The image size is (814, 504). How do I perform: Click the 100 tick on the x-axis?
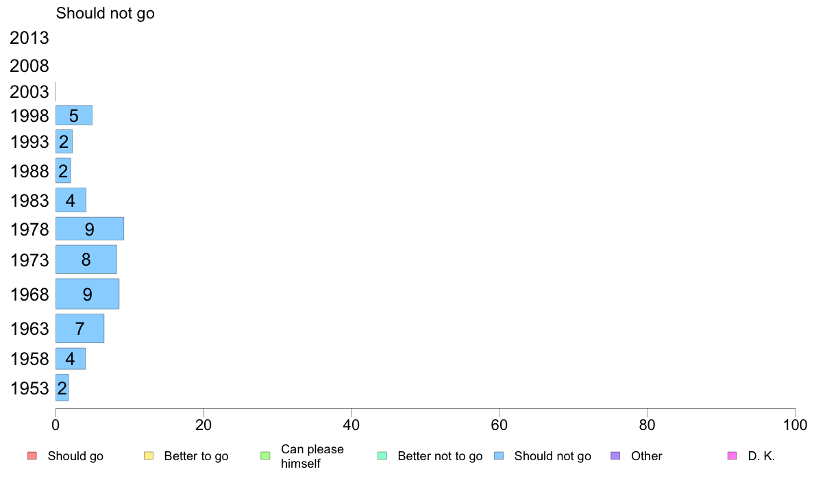795,425
